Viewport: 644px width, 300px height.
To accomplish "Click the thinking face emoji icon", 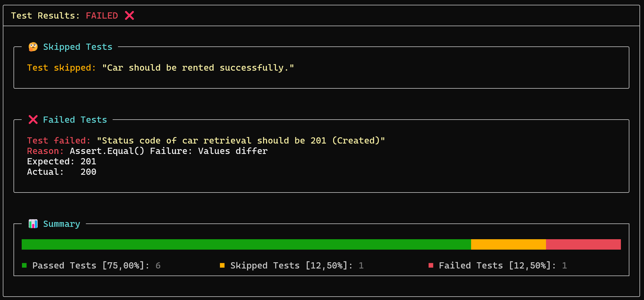I will 33,47.
